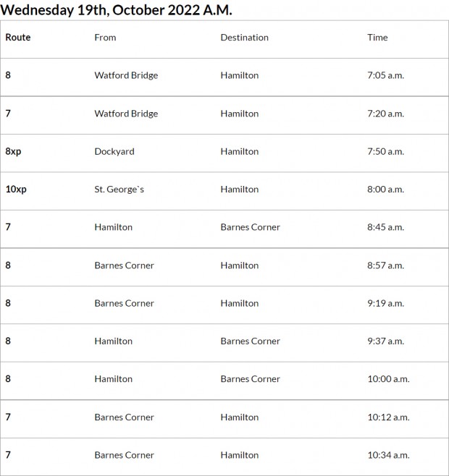Click the 7:20 a.m. departure time
The width and height of the screenshot is (449, 476).
[x=385, y=114]
